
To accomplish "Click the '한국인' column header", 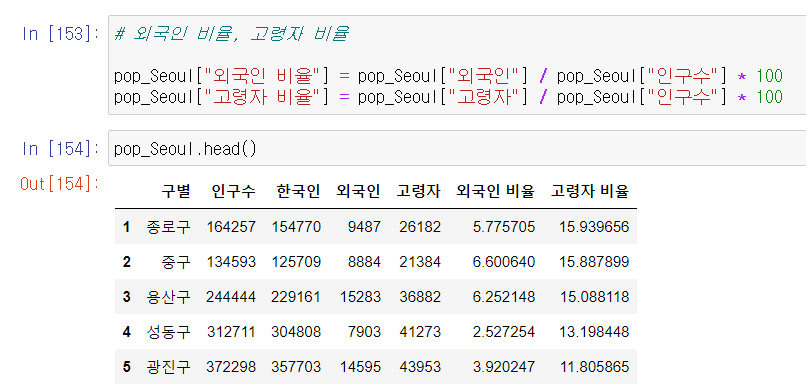I will [299, 192].
